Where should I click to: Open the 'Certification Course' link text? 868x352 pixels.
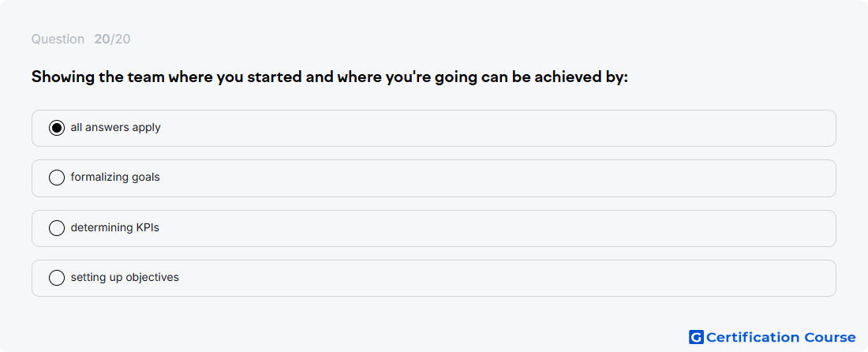pos(780,337)
